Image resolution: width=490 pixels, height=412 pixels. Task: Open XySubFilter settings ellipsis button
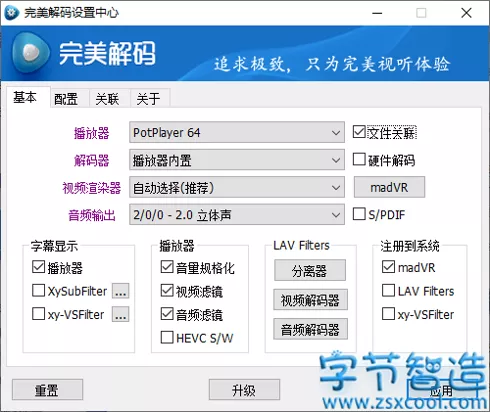pyautogui.click(x=121, y=291)
